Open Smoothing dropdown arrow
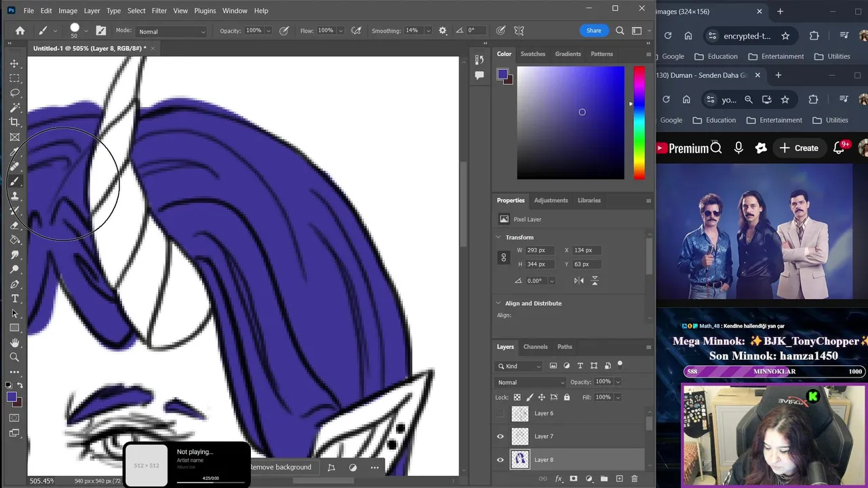 [428, 30]
